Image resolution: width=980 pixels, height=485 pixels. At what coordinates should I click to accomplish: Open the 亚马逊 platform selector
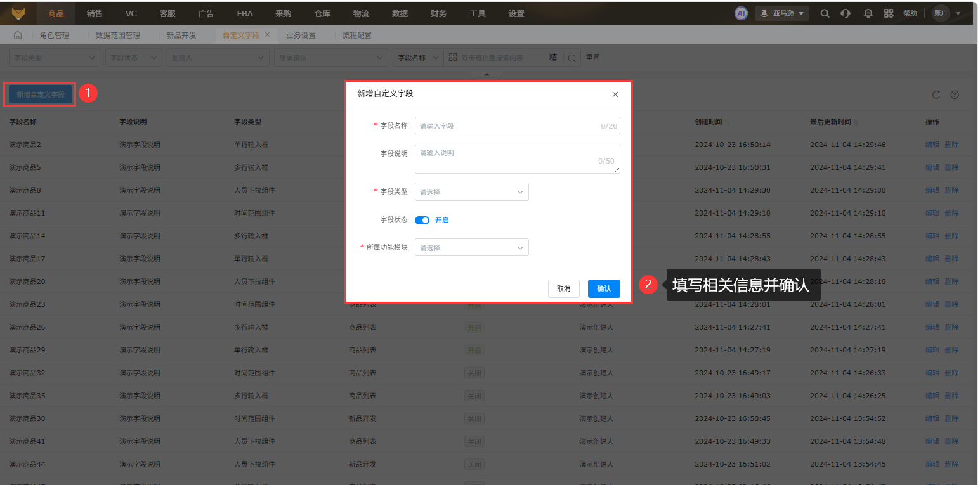pyautogui.click(x=782, y=13)
